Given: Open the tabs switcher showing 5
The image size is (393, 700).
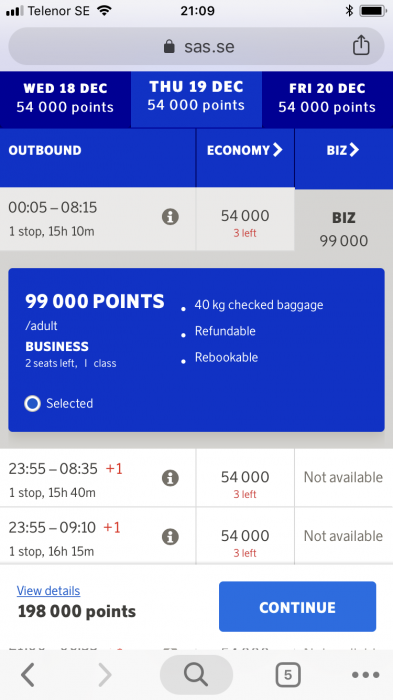Looking at the screenshot, I should coord(288,675).
